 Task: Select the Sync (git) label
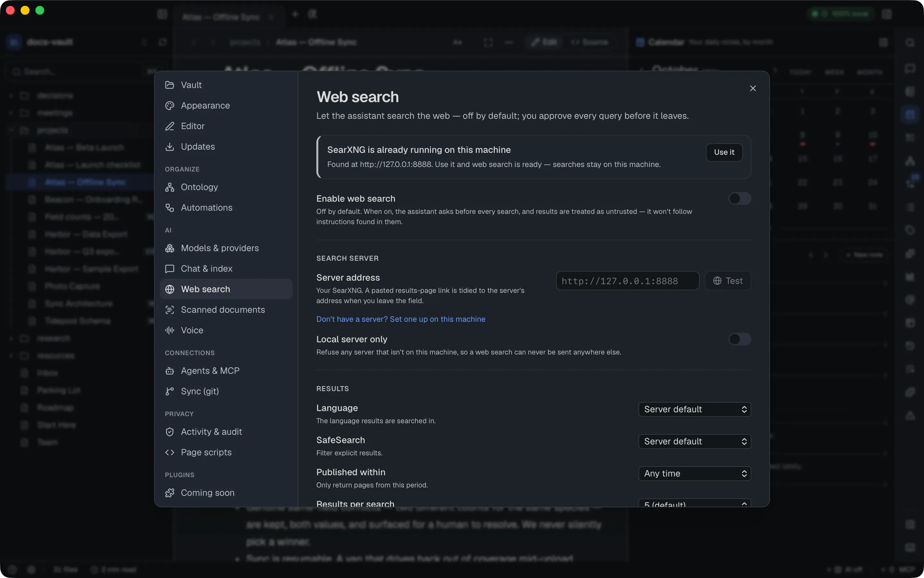[200, 391]
